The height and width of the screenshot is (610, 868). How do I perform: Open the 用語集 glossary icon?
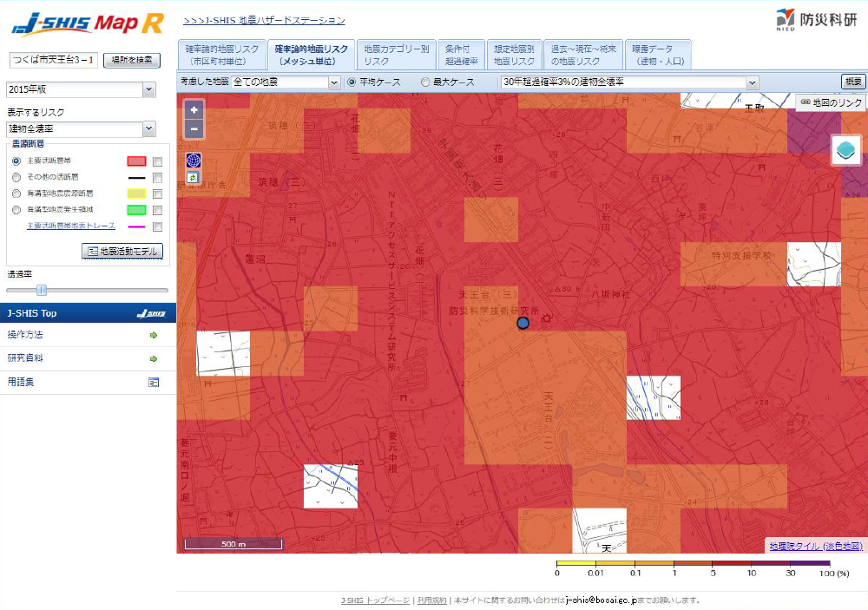click(x=154, y=382)
